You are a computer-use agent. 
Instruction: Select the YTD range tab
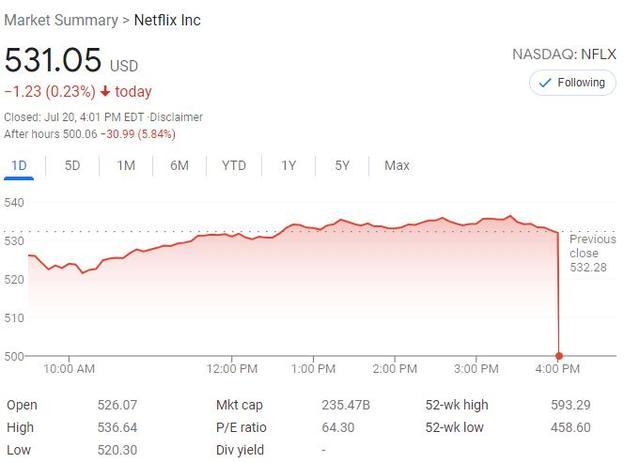(x=234, y=166)
